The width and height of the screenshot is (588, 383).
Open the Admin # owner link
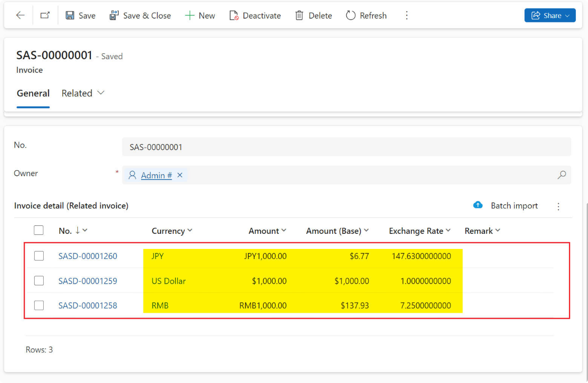[x=156, y=175]
